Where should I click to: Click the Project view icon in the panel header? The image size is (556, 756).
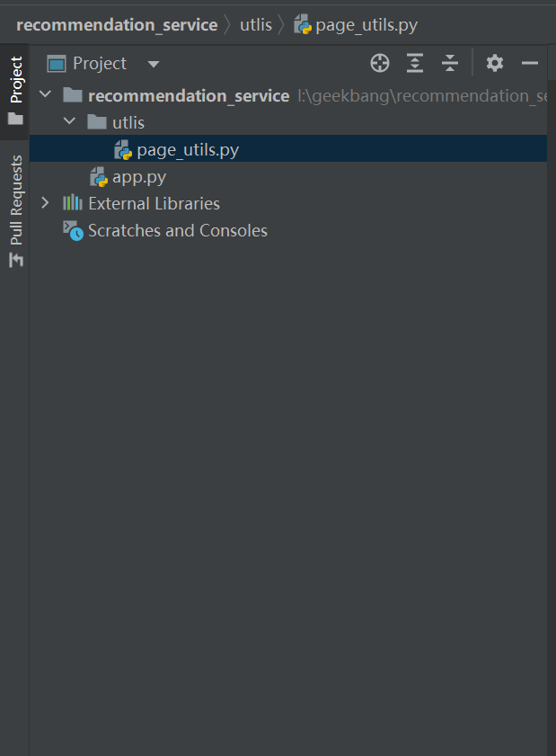point(57,64)
